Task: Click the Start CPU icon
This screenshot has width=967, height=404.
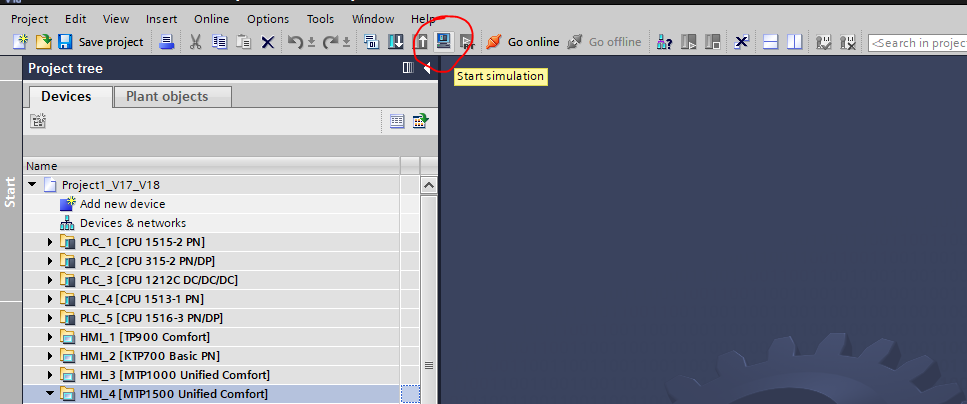Action: (x=689, y=42)
